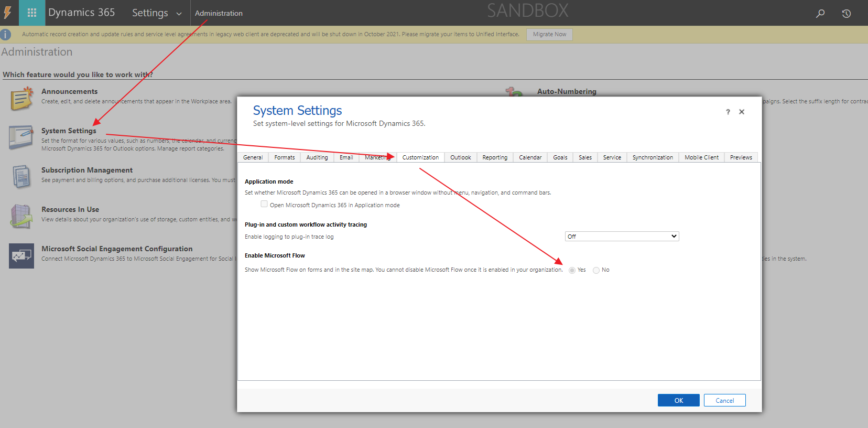Click the Migrate Now button
Screen dimensions: 868x428
[549, 35]
